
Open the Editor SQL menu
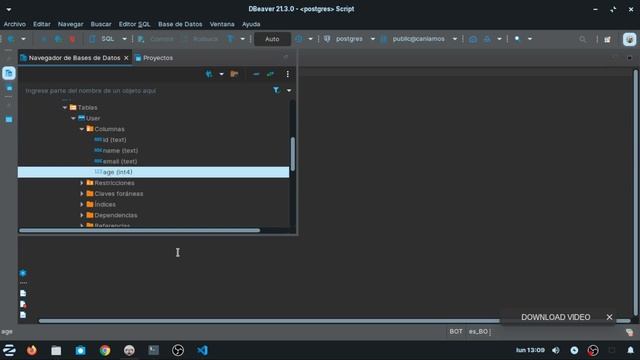pos(134,24)
